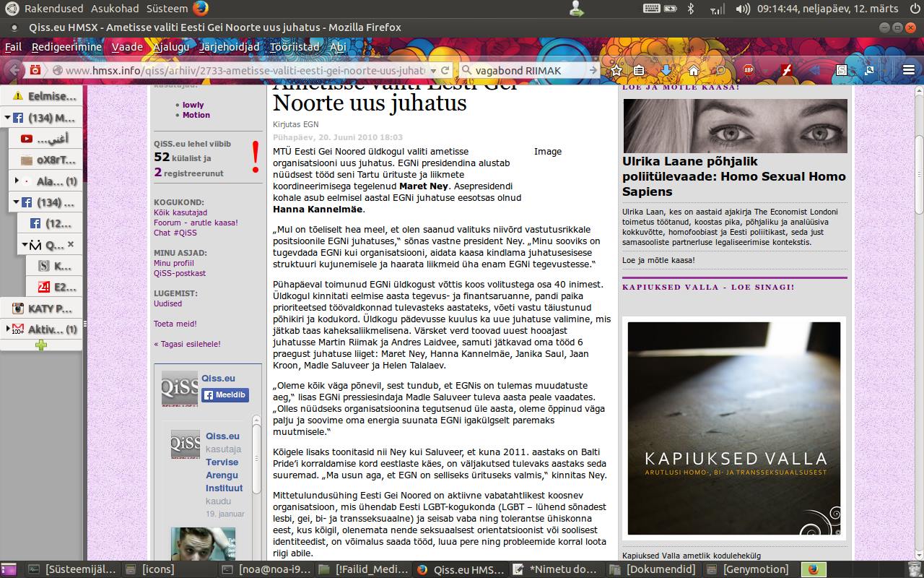Open the keyboard layout indicator

[651, 9]
